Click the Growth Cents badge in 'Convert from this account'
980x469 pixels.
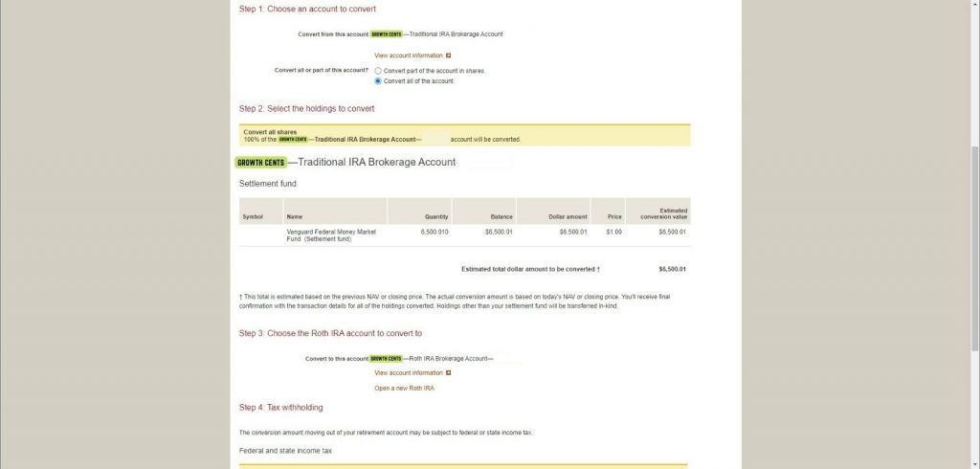pos(387,34)
